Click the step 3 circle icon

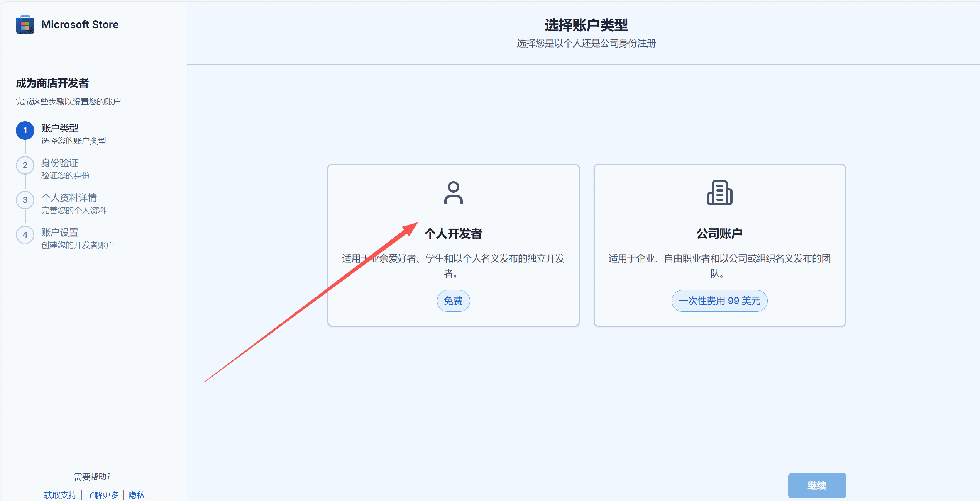click(x=25, y=200)
